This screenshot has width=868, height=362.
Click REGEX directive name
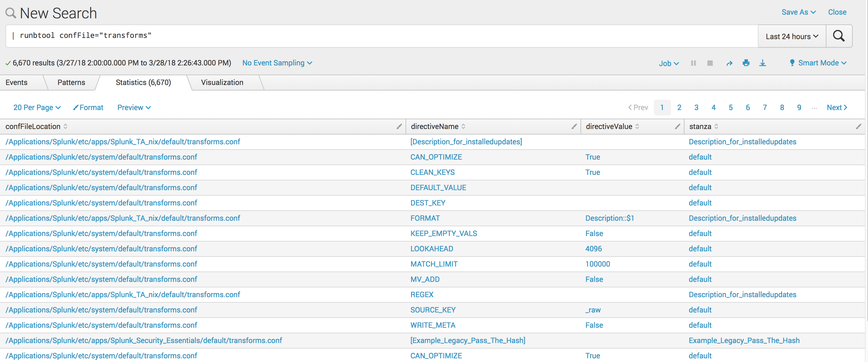point(421,295)
